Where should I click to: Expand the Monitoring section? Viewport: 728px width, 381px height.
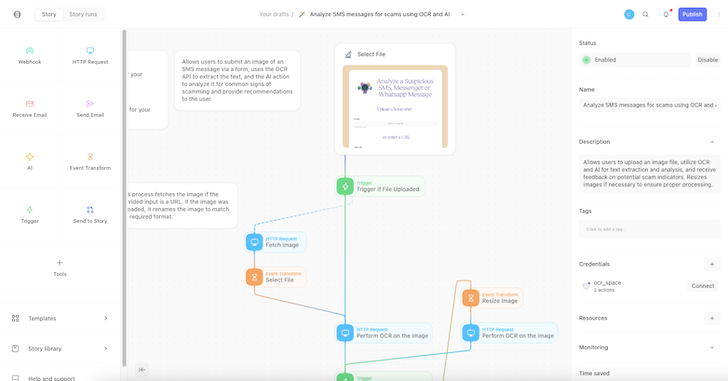tap(712, 348)
